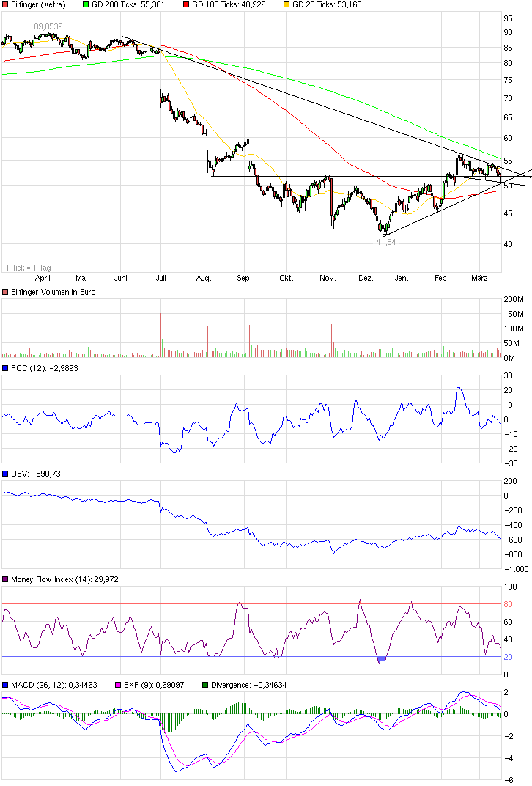The width and height of the screenshot is (532, 786).
Task: Click the 'Feb.' x-axis label
Action: (x=441, y=278)
